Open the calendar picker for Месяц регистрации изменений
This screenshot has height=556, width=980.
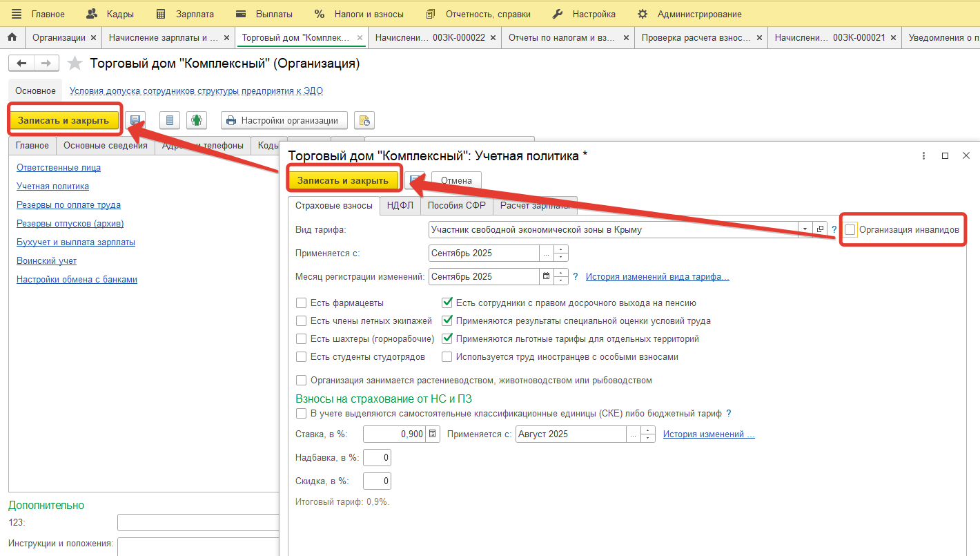pos(547,276)
